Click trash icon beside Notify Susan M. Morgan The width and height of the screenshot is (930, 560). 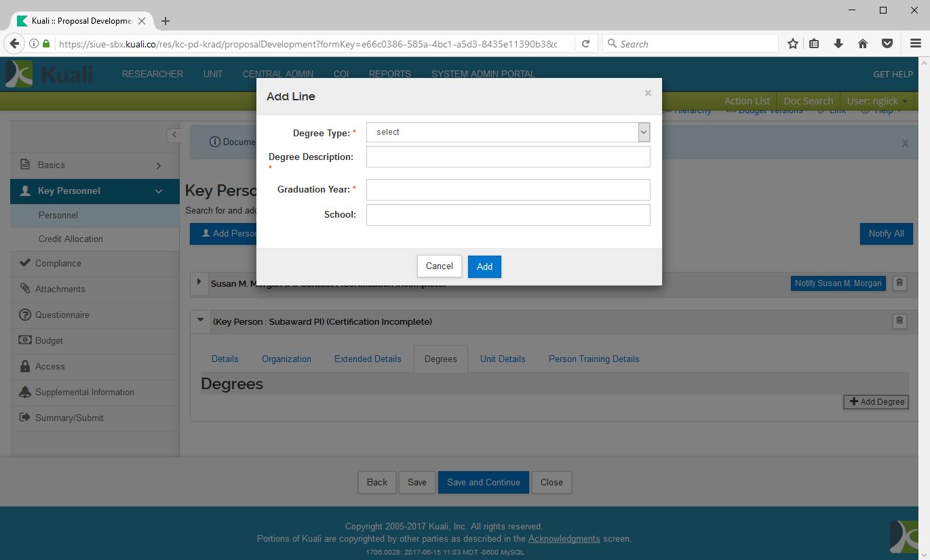pyautogui.click(x=899, y=283)
